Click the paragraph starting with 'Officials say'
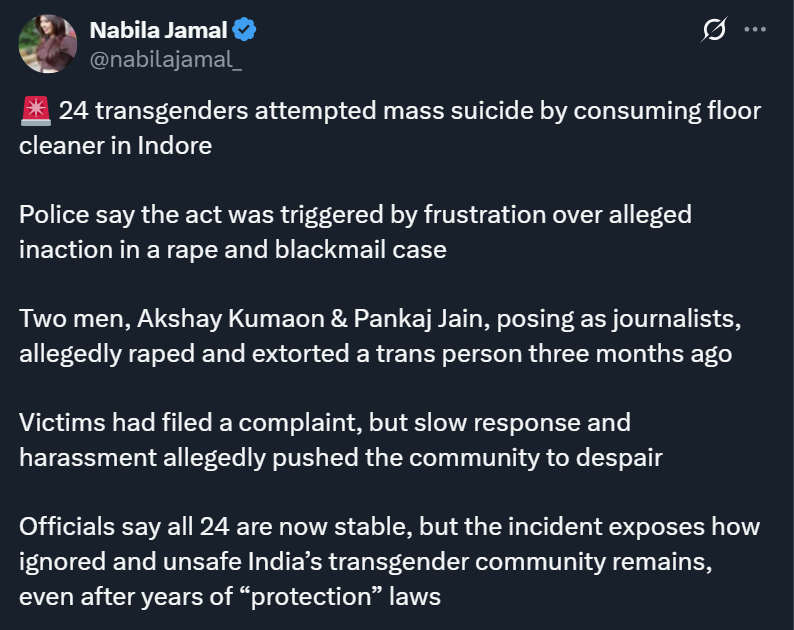This screenshot has width=794, height=630. pos(390,561)
